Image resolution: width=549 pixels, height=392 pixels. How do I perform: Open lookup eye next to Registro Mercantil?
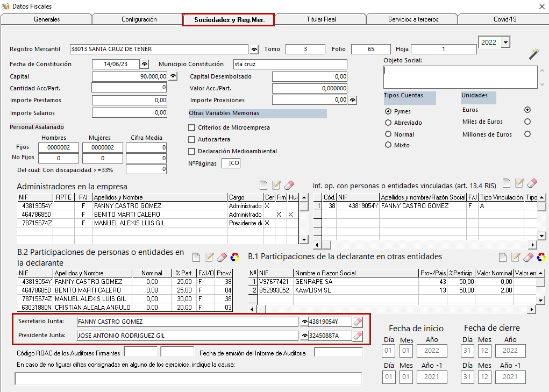pos(254,49)
